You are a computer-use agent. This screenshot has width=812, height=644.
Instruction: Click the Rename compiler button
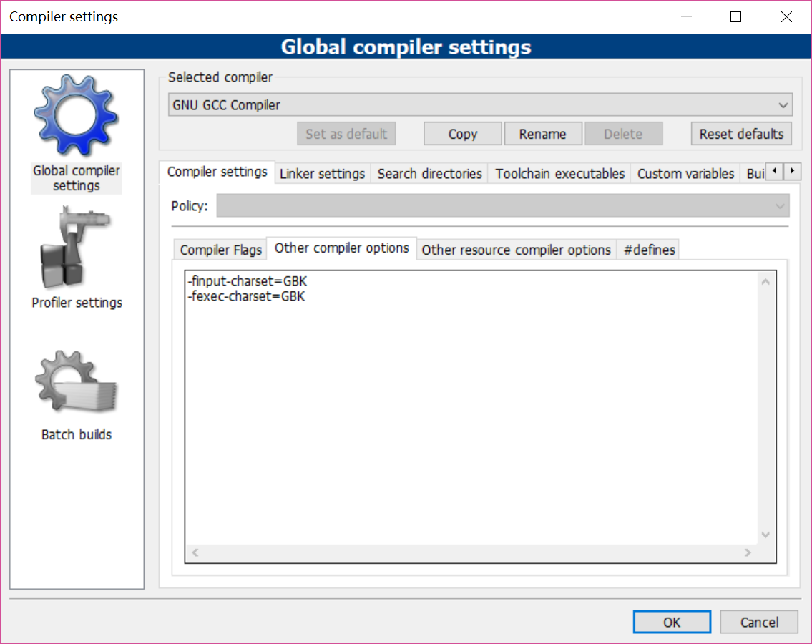coord(543,135)
